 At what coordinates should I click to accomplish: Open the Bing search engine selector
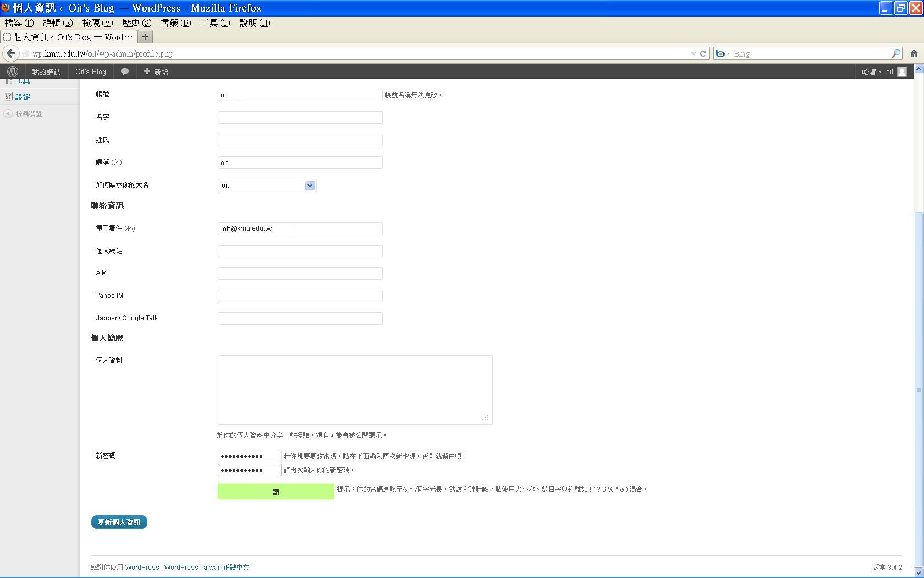723,53
